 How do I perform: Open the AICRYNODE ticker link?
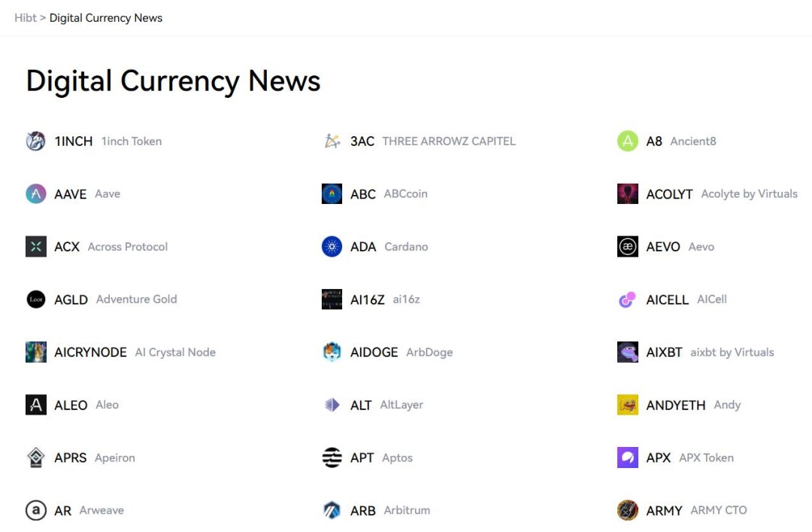pyautogui.click(x=91, y=352)
